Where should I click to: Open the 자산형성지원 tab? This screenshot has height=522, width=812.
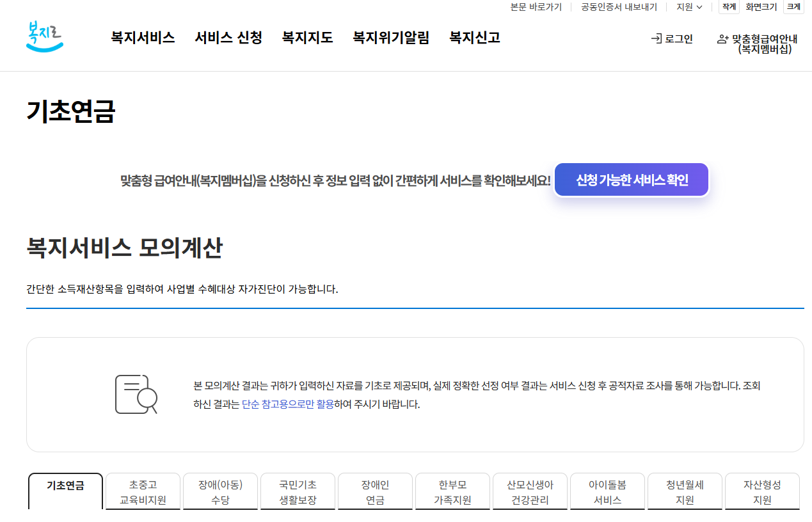[761, 493]
